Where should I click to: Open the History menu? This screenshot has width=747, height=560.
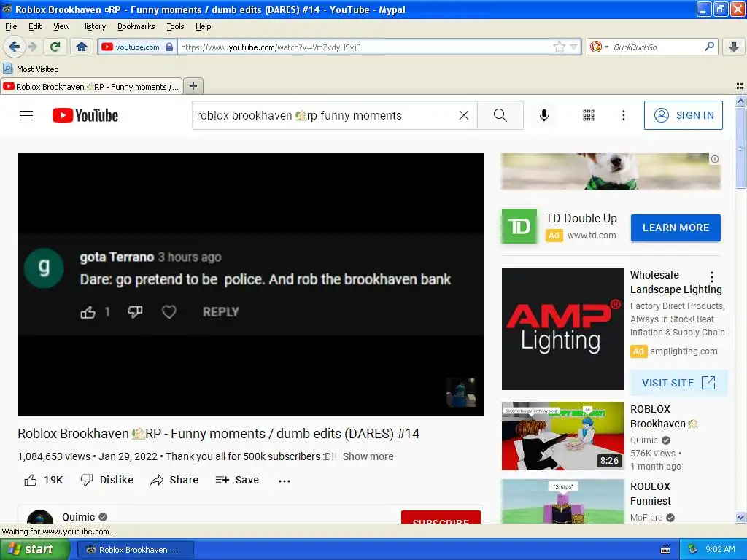pos(93,26)
